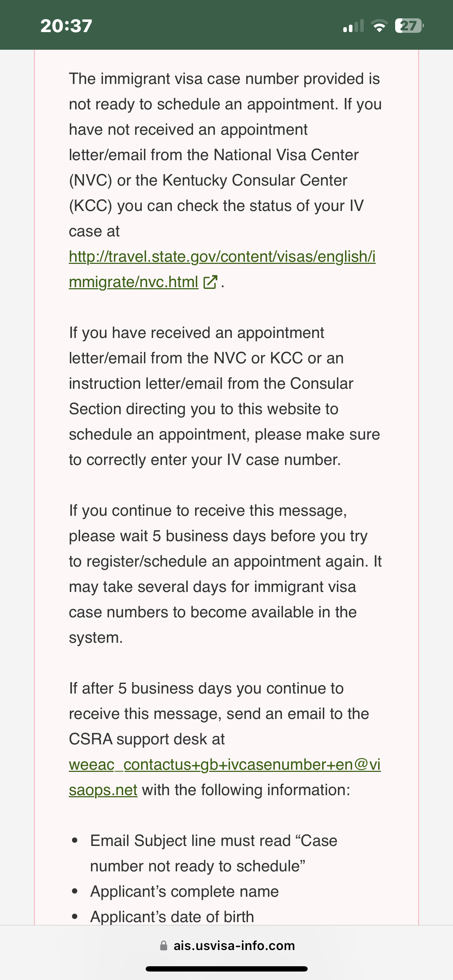Tap the 'with the following information:' text
This screenshot has height=980, width=453.
(x=246, y=790)
